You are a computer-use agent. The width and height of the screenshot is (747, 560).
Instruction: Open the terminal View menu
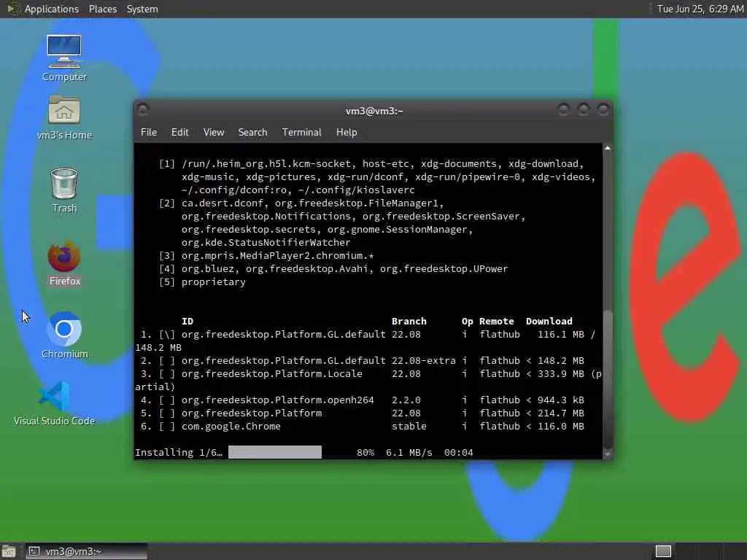point(214,133)
